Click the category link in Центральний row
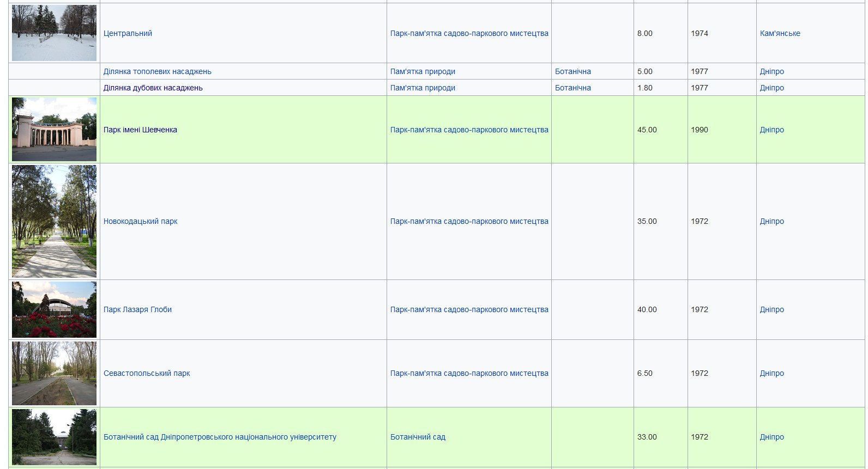The image size is (868, 469). coord(469,33)
